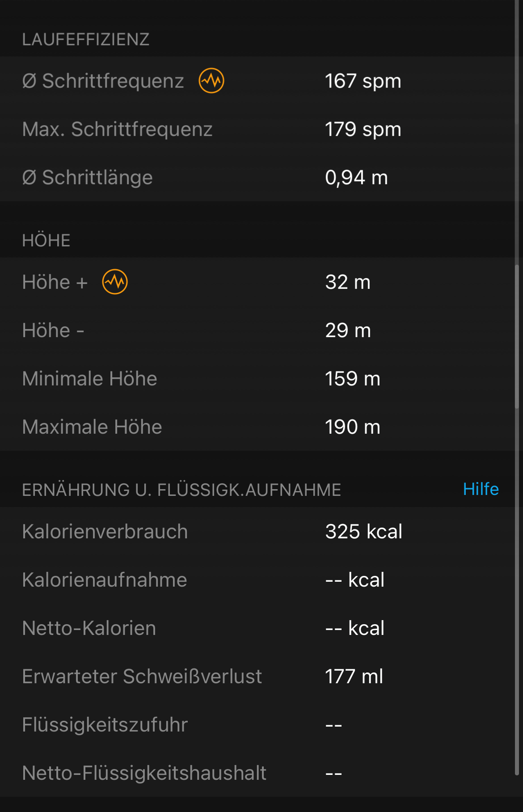
Task: Click the HÖHE section header
Action: point(46,241)
